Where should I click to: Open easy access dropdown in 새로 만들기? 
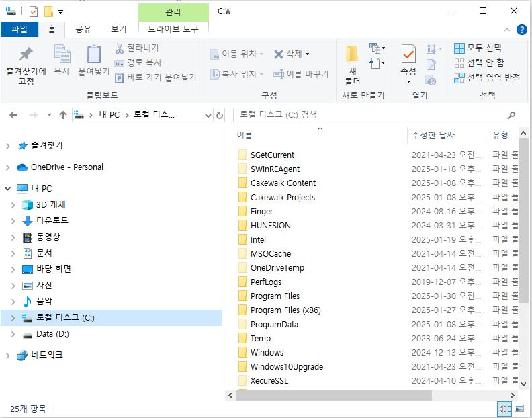point(377,63)
